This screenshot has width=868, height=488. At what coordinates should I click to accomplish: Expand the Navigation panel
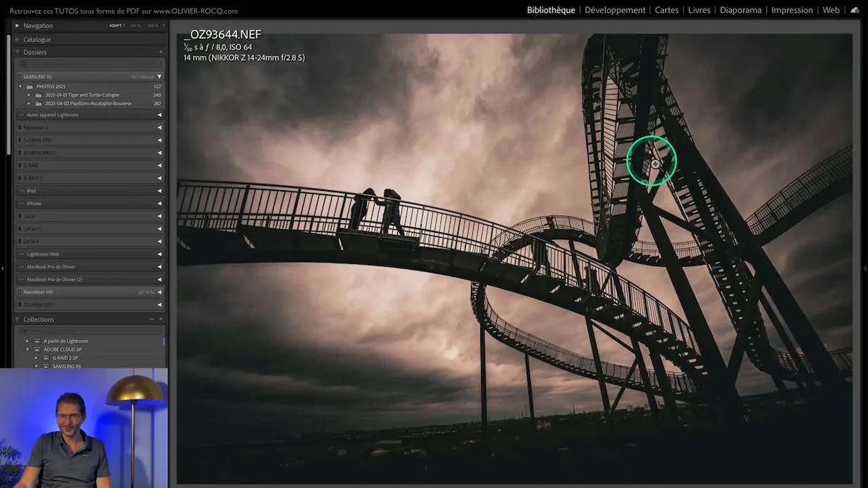15,25
